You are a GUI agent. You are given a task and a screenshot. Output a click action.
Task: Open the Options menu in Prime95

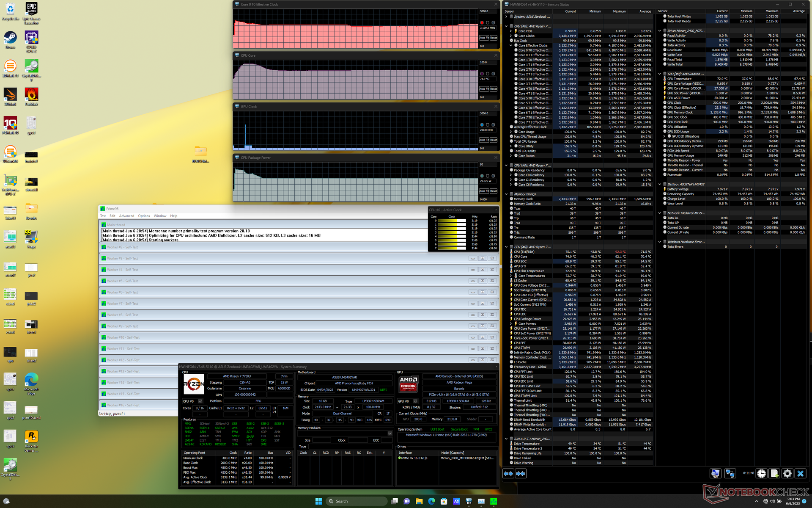[x=144, y=216]
